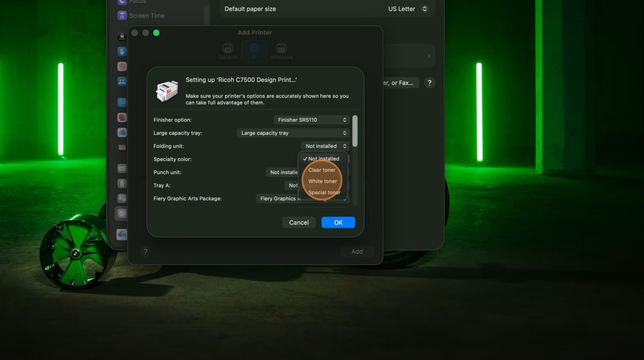Switch to Windows tab in Add Printer

click(281, 51)
